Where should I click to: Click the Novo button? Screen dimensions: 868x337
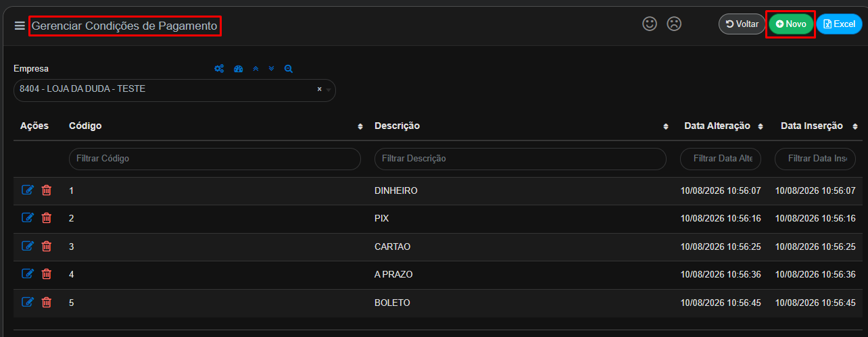pos(791,24)
